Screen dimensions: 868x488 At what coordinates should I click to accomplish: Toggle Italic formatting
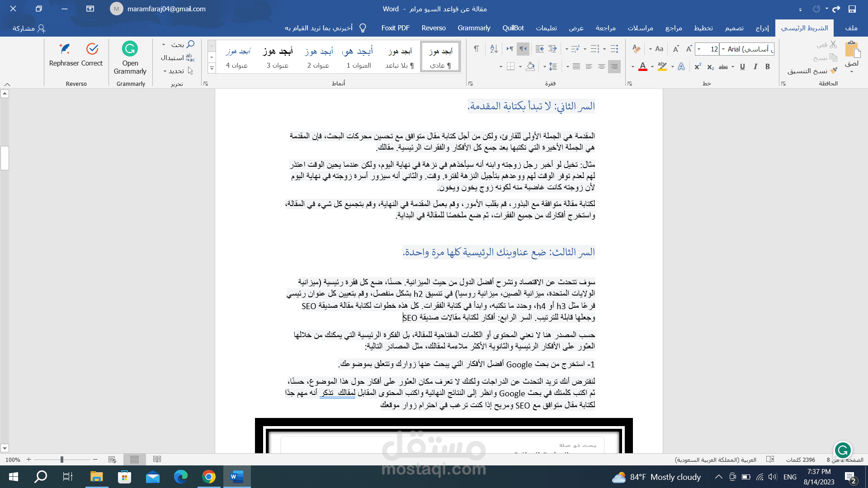(x=755, y=67)
